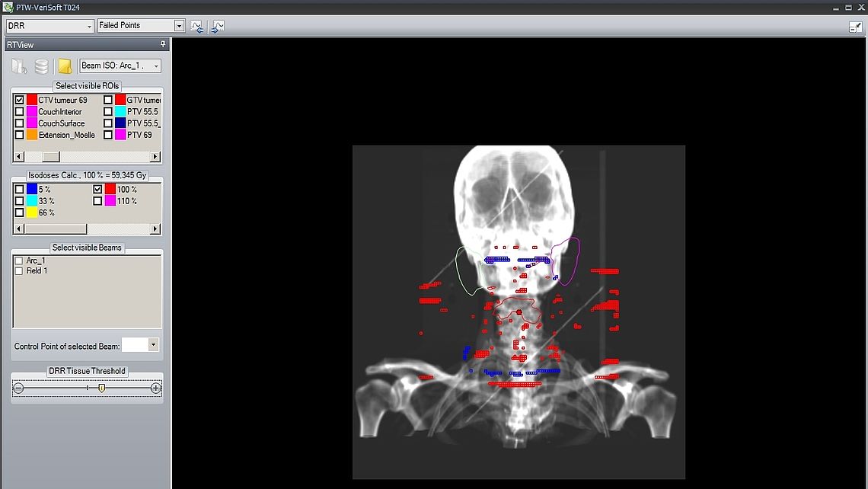Uncheck the CTV tumeur 69 ROI
The width and height of the screenshot is (868, 489).
point(19,100)
